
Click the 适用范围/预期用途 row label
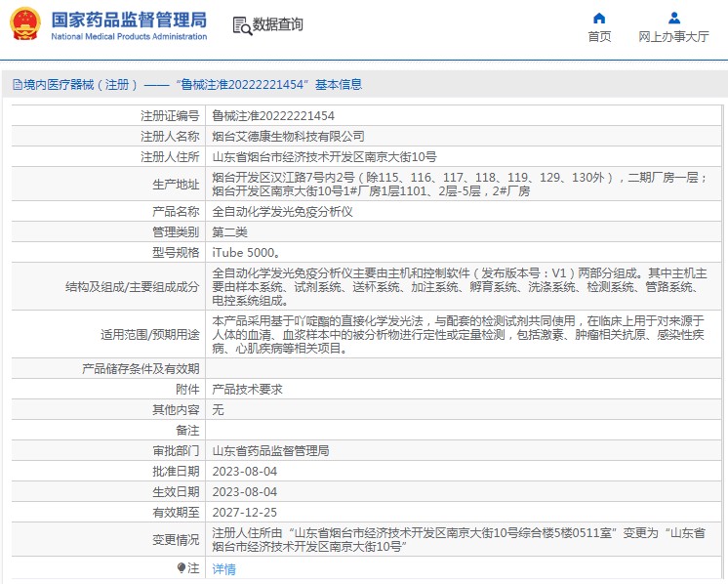[150, 335]
